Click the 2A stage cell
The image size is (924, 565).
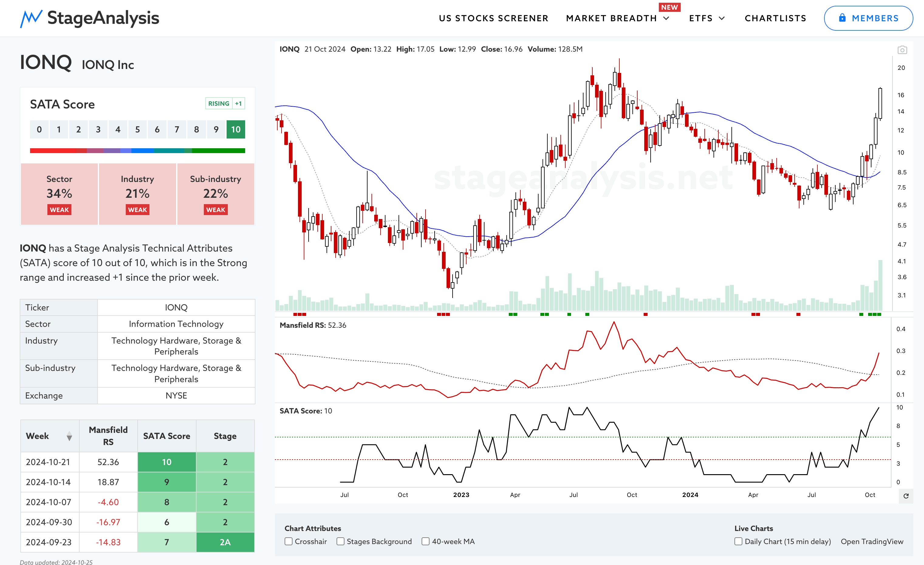[x=225, y=542]
